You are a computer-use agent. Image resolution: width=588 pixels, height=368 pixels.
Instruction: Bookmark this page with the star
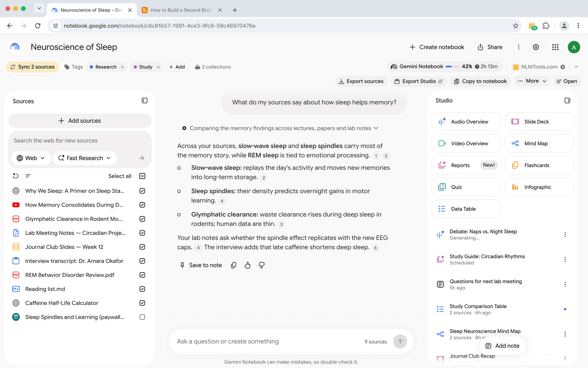pos(515,26)
